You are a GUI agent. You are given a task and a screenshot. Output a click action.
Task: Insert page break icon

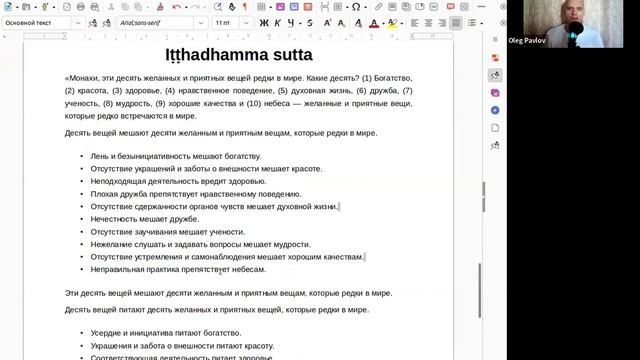click(x=324, y=7)
